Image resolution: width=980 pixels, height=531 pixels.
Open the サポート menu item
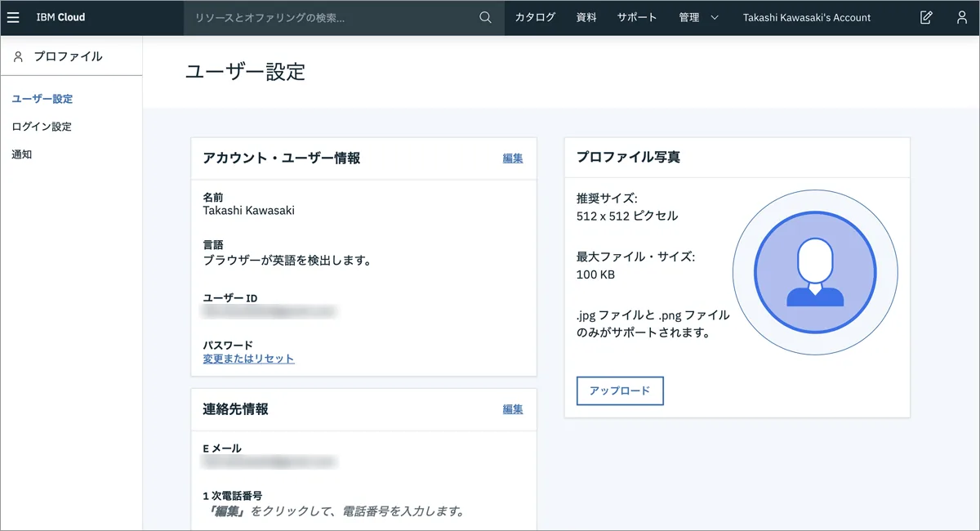(x=637, y=17)
